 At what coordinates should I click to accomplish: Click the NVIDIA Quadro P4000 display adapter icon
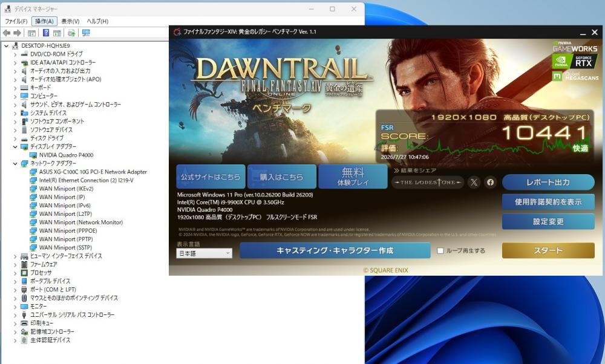click(x=33, y=155)
